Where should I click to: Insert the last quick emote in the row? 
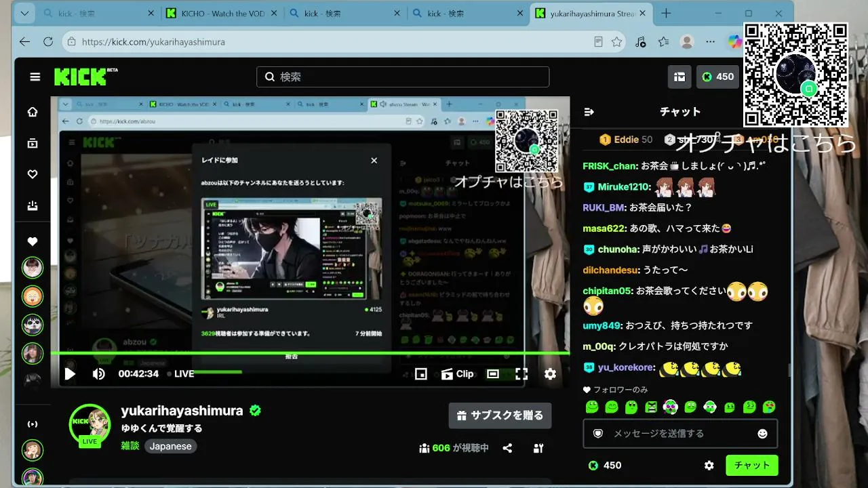769,407
